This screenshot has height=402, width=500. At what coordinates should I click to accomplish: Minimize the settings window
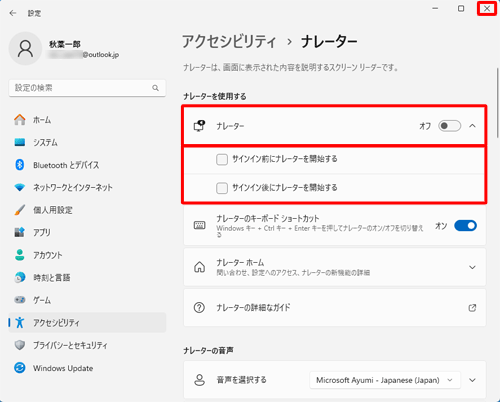coord(435,8)
